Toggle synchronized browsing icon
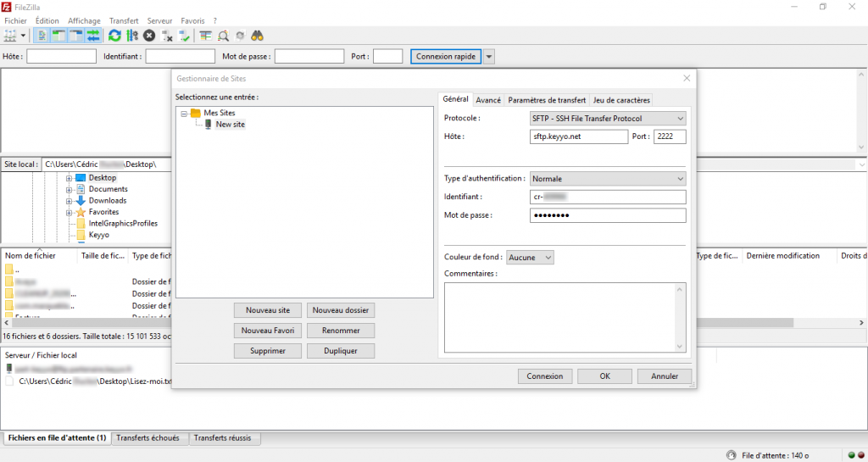The image size is (868, 462). click(x=240, y=36)
